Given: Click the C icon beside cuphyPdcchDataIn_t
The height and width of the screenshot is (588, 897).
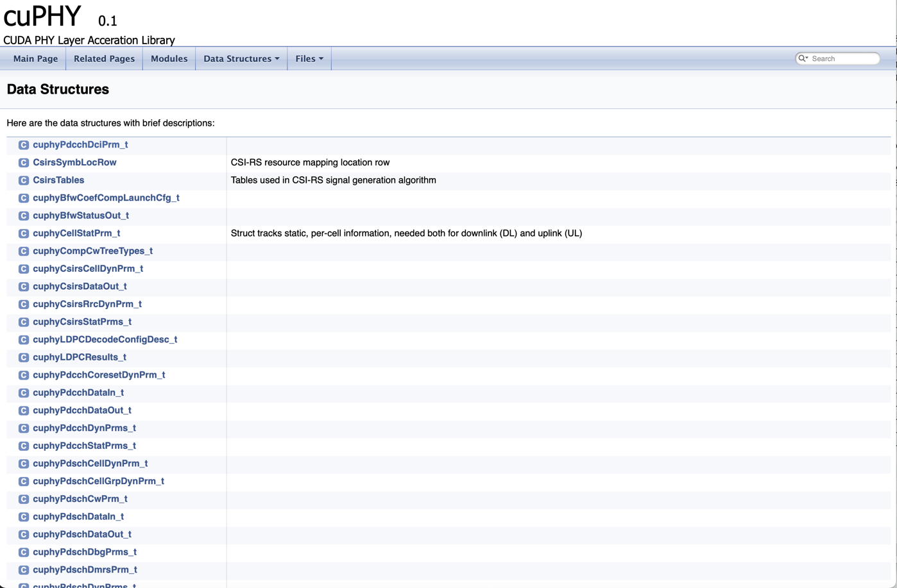Looking at the screenshot, I should coord(23,392).
